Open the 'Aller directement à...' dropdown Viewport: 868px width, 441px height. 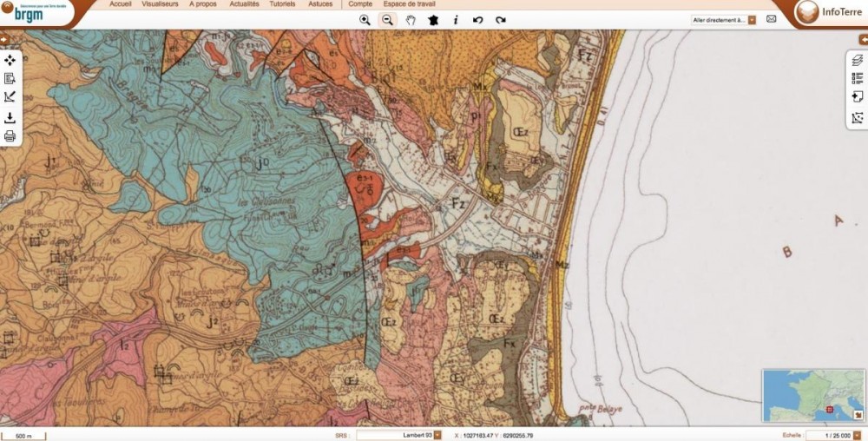click(752, 19)
